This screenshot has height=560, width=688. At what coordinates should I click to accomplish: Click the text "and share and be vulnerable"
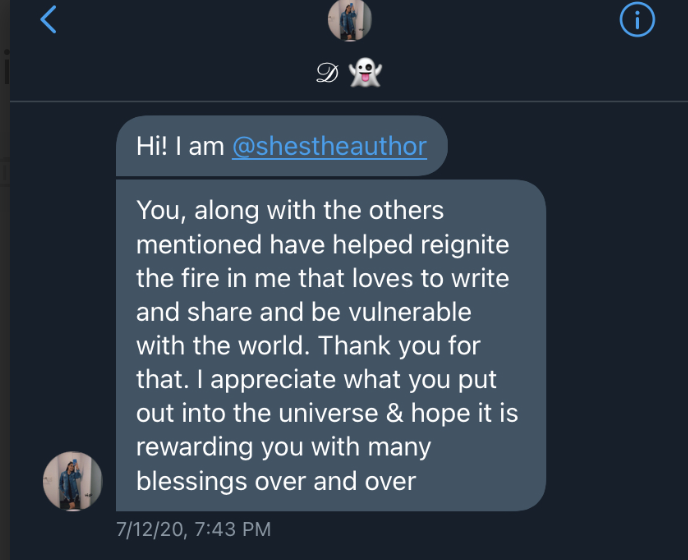pyautogui.click(x=303, y=312)
